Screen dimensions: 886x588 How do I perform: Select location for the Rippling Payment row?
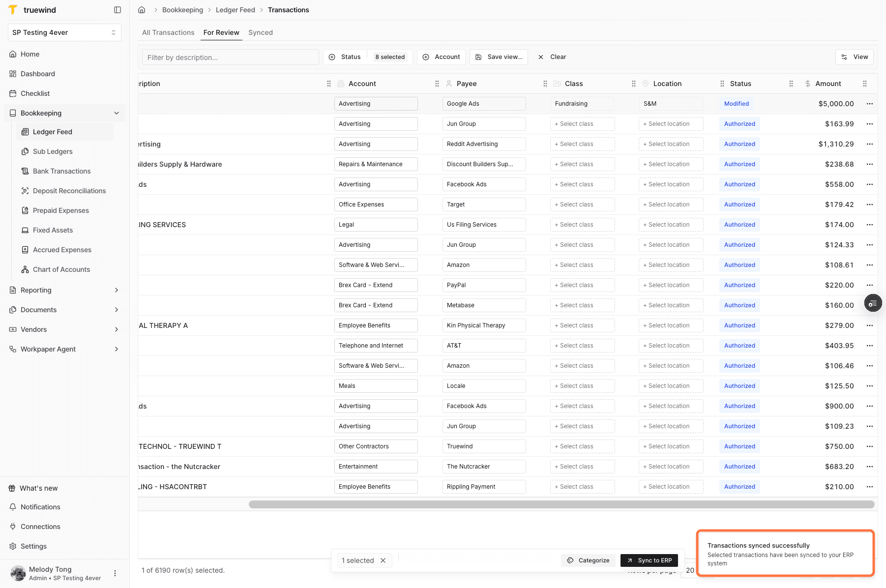pos(671,487)
